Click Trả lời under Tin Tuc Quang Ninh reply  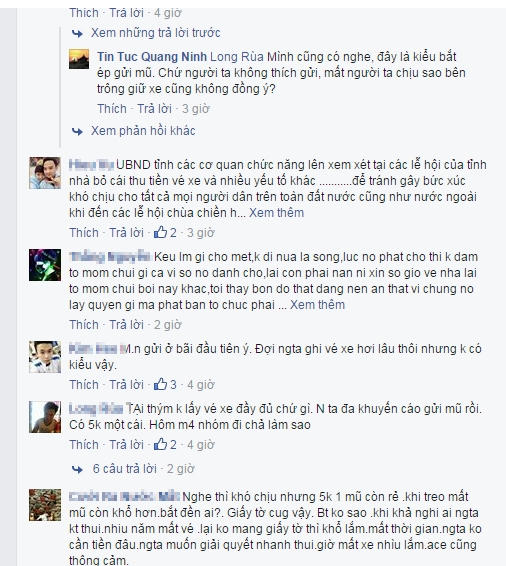(x=154, y=109)
